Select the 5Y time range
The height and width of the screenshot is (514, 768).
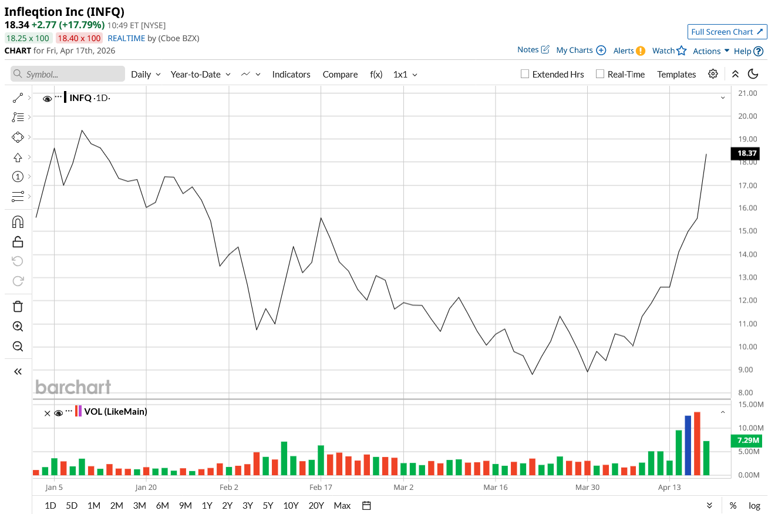click(x=267, y=505)
